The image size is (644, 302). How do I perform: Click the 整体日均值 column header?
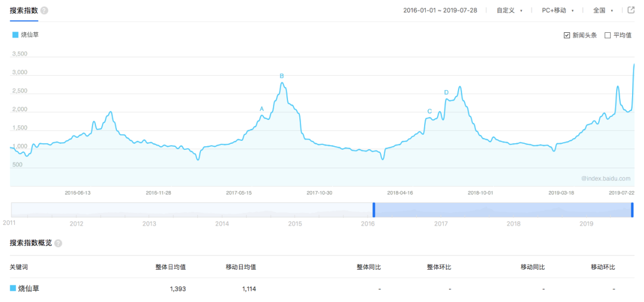coord(171,267)
